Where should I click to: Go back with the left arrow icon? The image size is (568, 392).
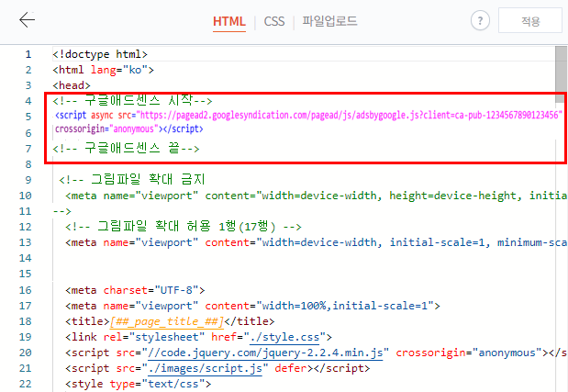pyautogui.click(x=28, y=19)
